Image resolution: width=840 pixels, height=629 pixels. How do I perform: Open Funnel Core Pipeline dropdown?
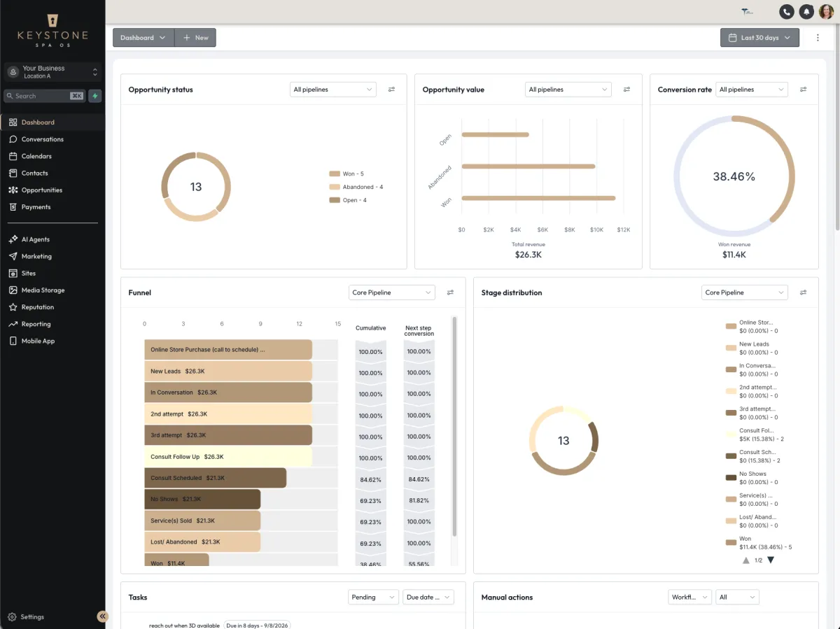tap(391, 292)
